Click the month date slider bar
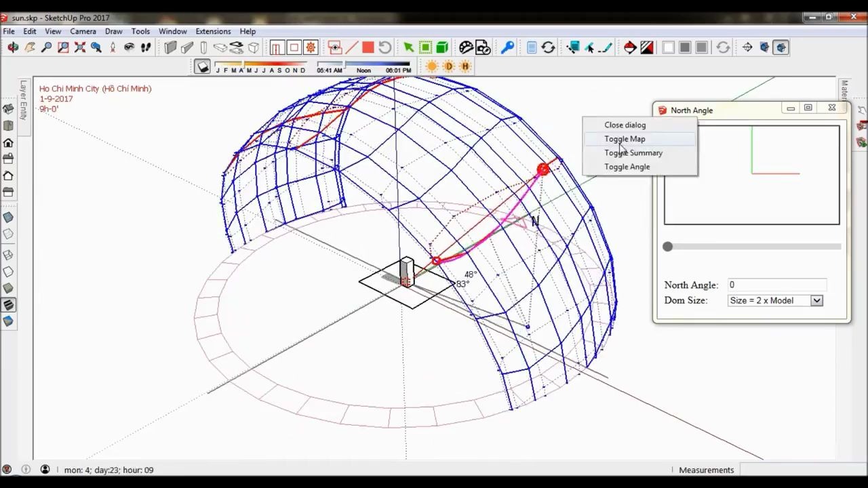 pos(260,64)
